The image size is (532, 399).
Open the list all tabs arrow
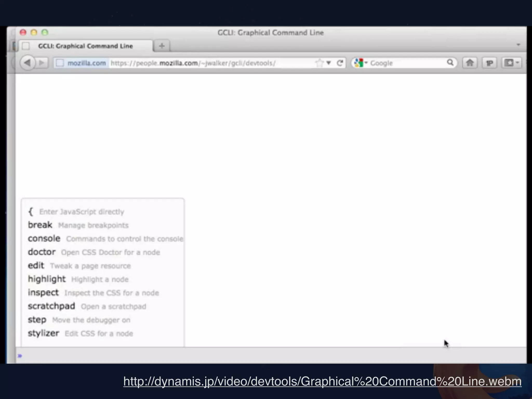(518, 45)
